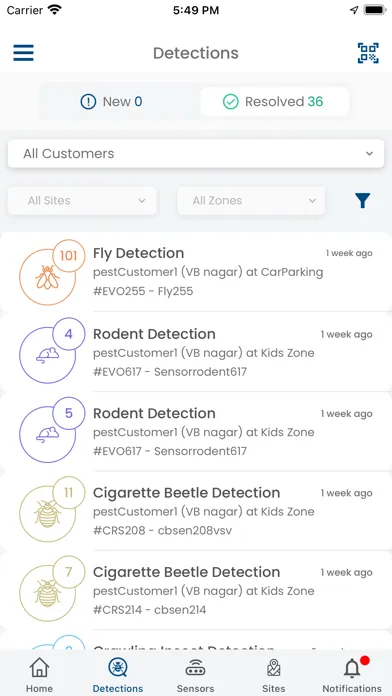Tap the QR code scanner icon
Image resolution: width=392 pixels, height=696 pixels.
[x=368, y=53]
